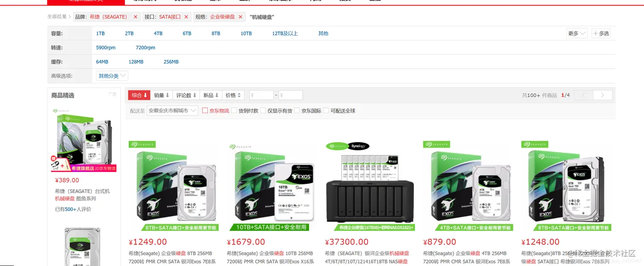Viewport: 644px width, 266px height.
Task: Select the 评论数 sort tab
Action: 186,95
